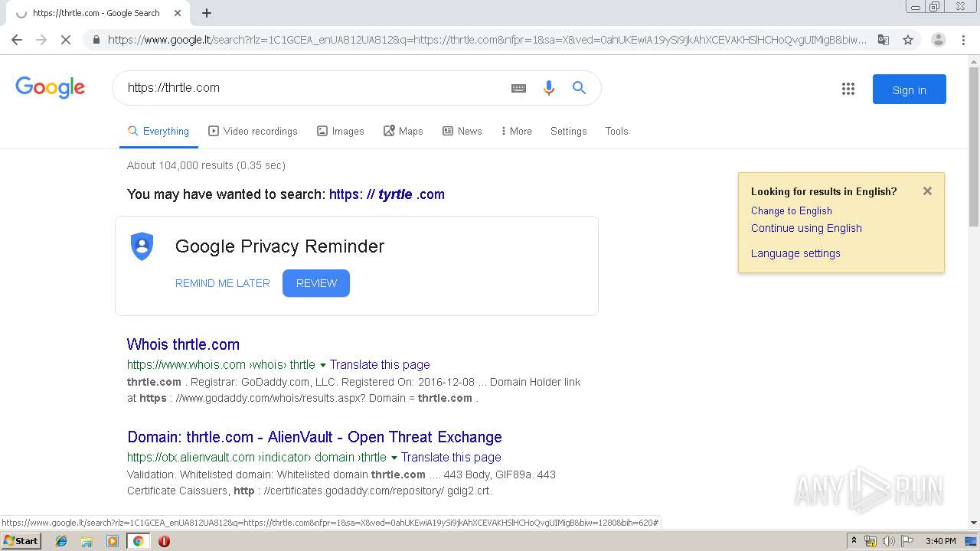Switch to the News tab
Screen dimensions: 980x551
462,131
